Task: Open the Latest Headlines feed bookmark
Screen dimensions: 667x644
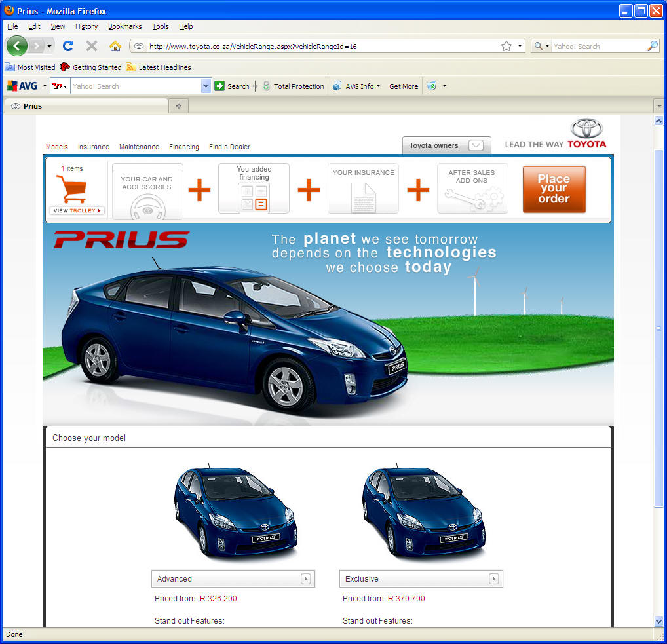Action: coord(159,67)
